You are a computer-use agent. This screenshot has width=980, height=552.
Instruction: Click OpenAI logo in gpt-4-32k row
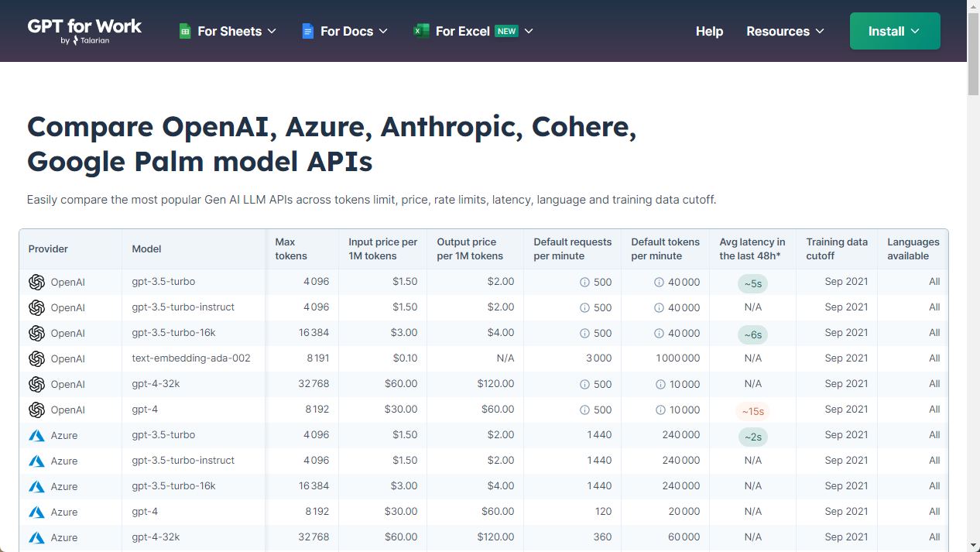[x=36, y=384]
